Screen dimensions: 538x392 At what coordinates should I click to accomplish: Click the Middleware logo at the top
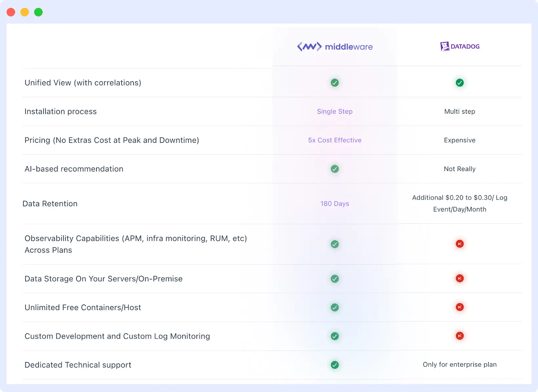[335, 47]
